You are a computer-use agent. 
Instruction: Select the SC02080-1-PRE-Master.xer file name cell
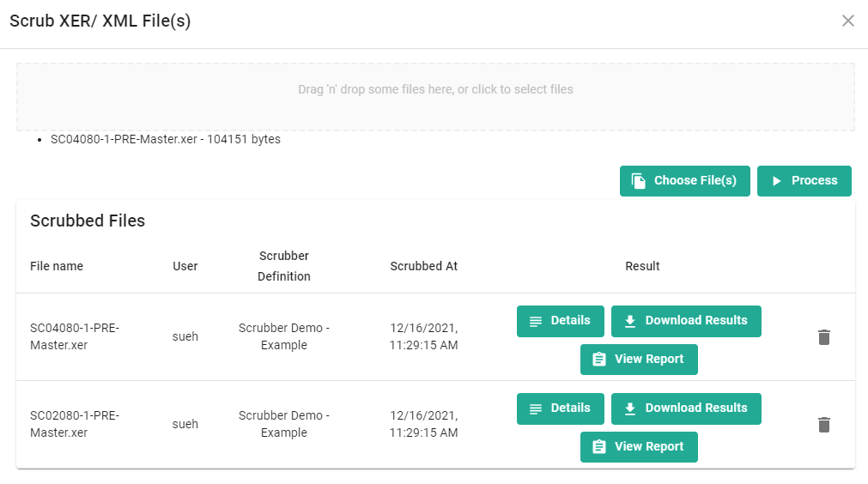coord(75,425)
